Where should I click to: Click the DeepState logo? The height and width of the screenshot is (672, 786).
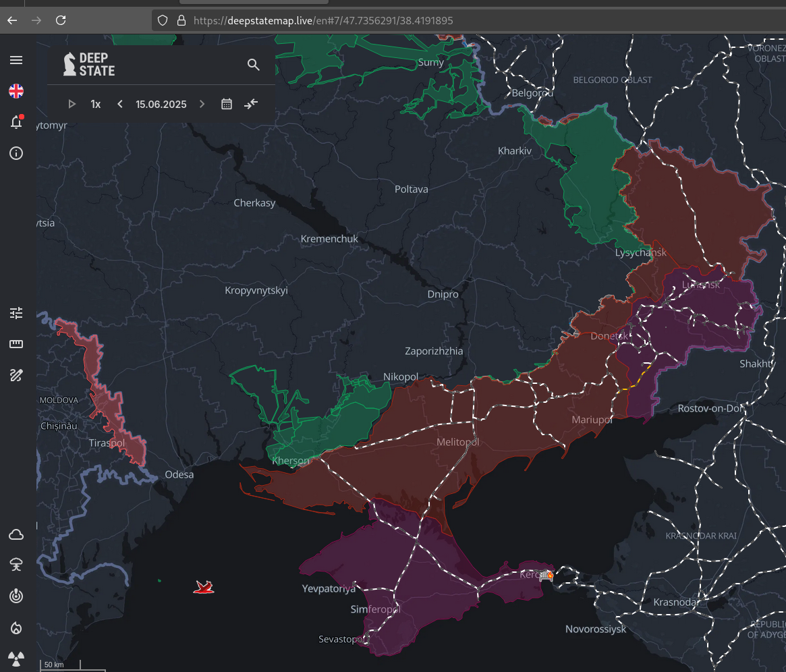[89, 65]
